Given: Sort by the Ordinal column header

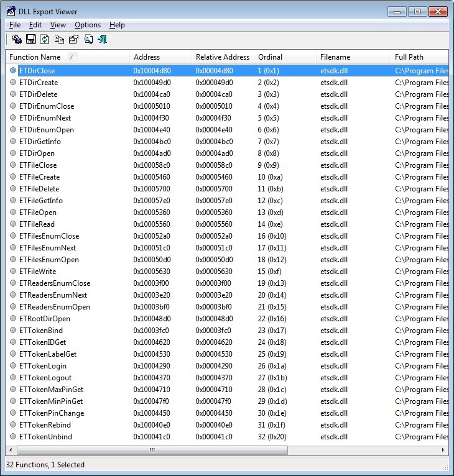Looking at the screenshot, I should coord(285,57).
